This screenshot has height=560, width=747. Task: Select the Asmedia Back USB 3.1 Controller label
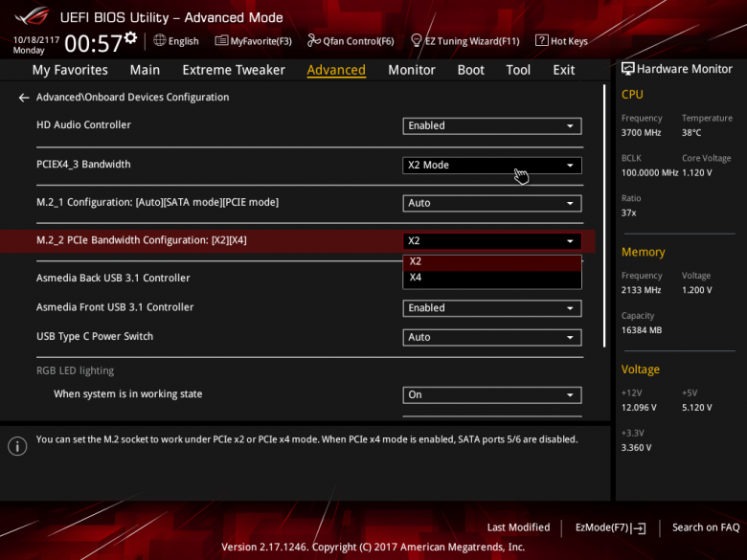[x=113, y=279]
